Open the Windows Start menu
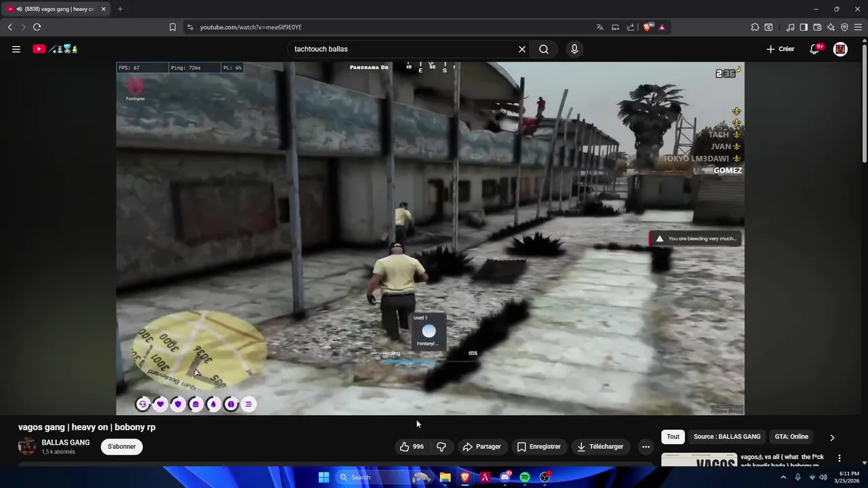The image size is (868, 488). (x=323, y=477)
